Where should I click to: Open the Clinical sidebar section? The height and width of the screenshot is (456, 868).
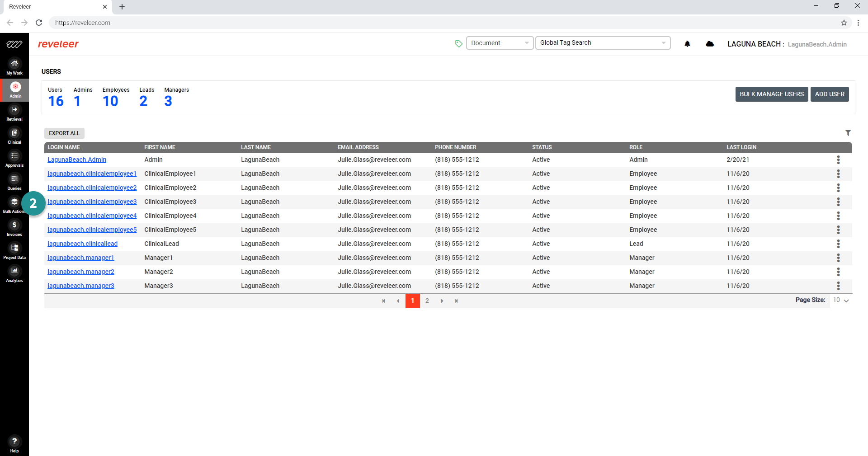pos(14,136)
